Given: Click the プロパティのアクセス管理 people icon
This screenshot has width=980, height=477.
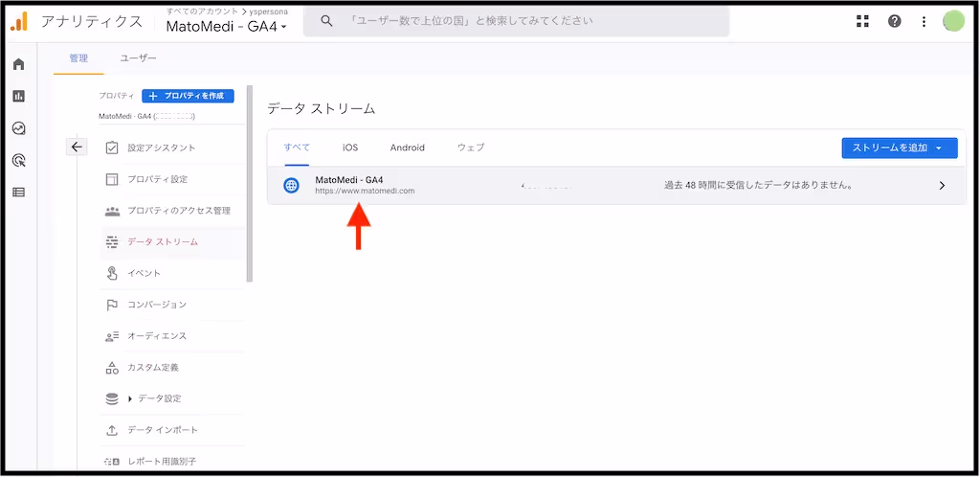Looking at the screenshot, I should tap(112, 211).
